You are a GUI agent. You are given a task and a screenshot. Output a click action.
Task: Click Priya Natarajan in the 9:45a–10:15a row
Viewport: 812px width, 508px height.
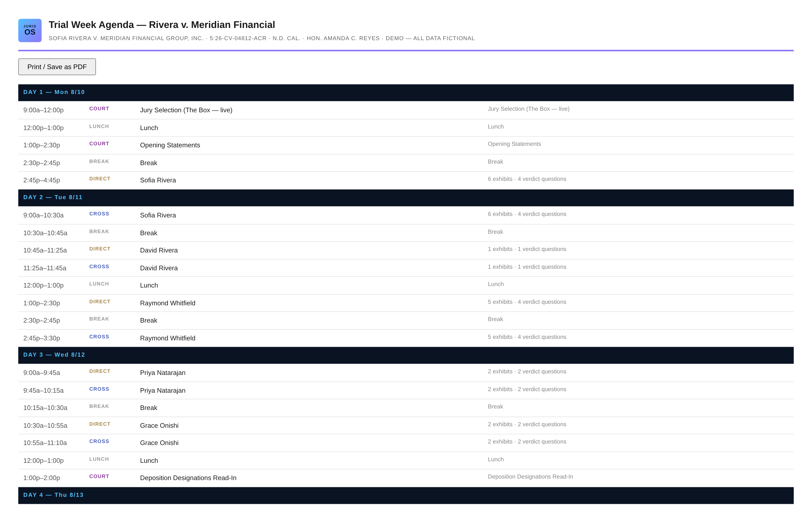(x=163, y=390)
